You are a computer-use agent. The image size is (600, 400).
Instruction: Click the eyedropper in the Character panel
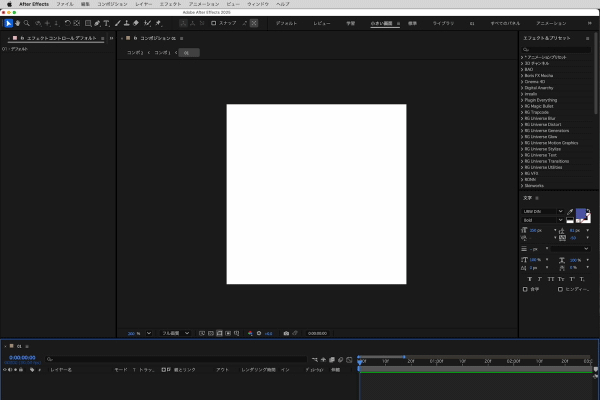tap(570, 212)
